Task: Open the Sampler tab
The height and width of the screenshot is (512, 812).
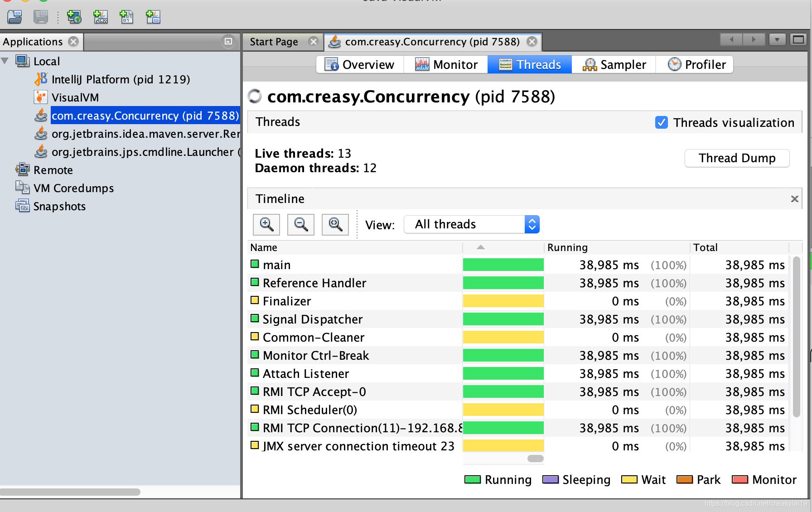Action: coord(614,65)
